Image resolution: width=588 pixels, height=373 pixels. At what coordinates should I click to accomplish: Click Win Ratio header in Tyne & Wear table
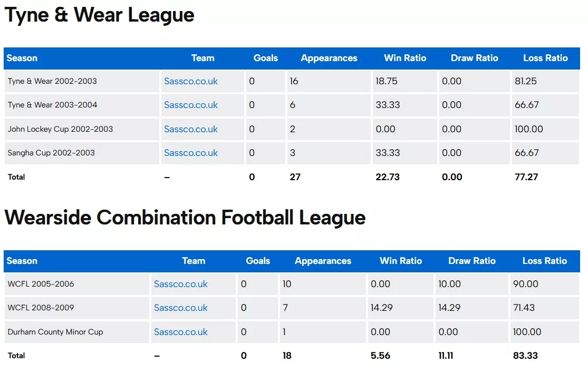coord(405,58)
